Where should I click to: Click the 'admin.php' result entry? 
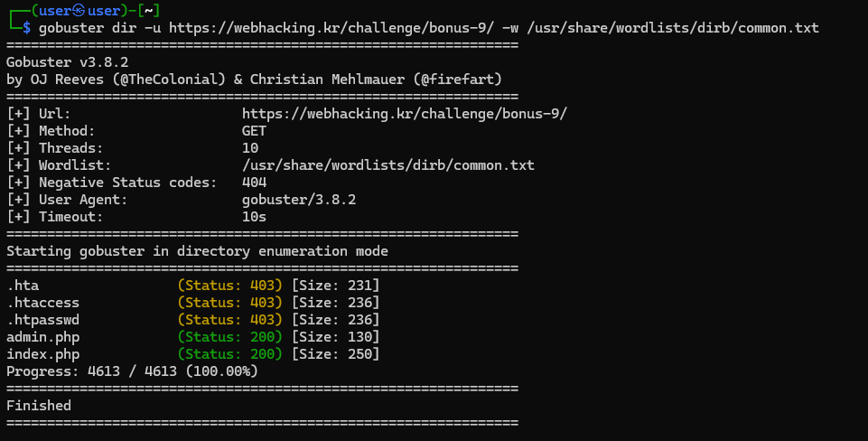[x=42, y=337]
